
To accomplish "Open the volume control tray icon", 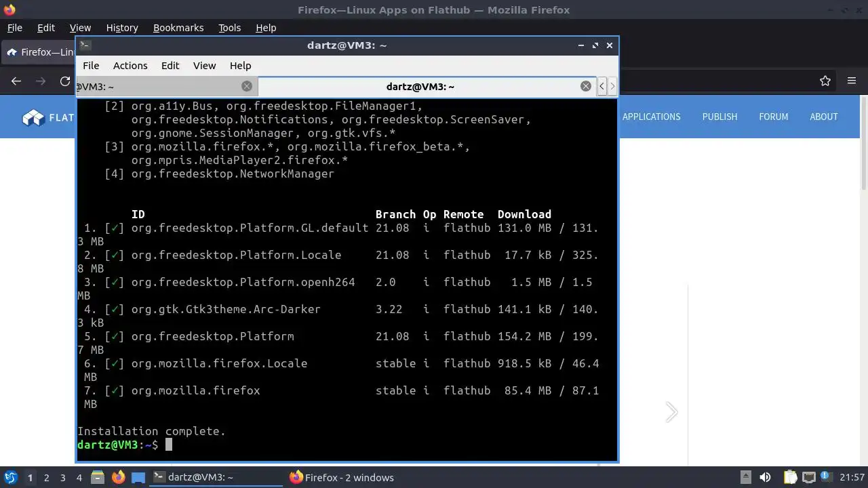I will 765,477.
